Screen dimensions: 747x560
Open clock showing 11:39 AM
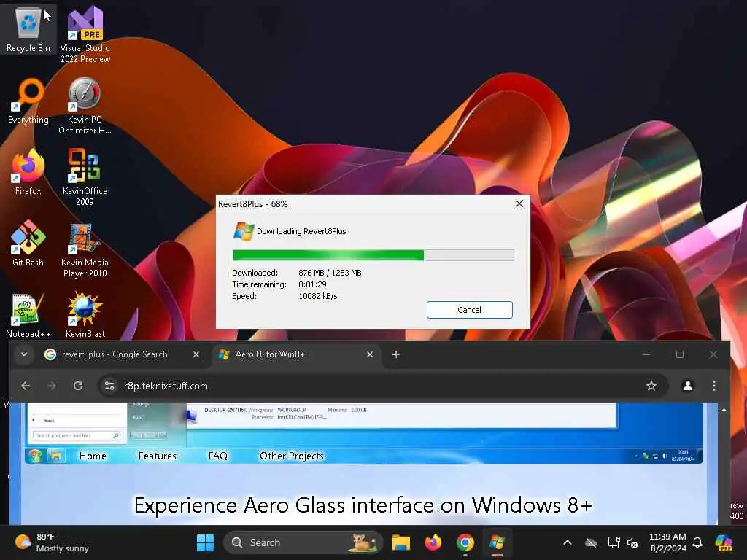click(x=668, y=542)
